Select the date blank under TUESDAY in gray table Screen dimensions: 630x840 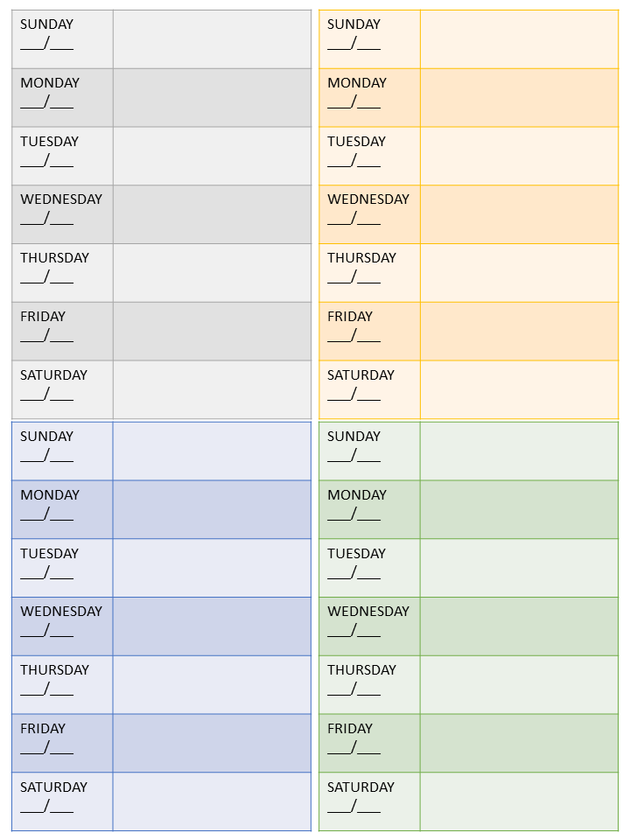pos(47,160)
